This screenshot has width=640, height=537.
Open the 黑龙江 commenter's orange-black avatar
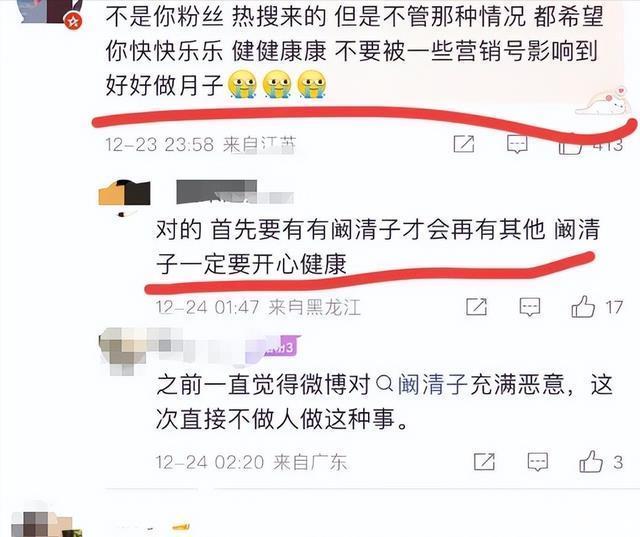tap(124, 195)
